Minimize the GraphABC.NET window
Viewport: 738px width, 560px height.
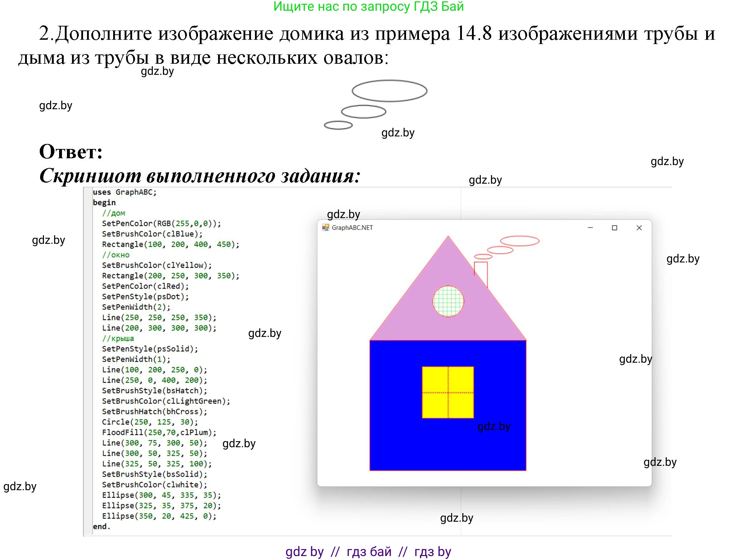tap(590, 228)
